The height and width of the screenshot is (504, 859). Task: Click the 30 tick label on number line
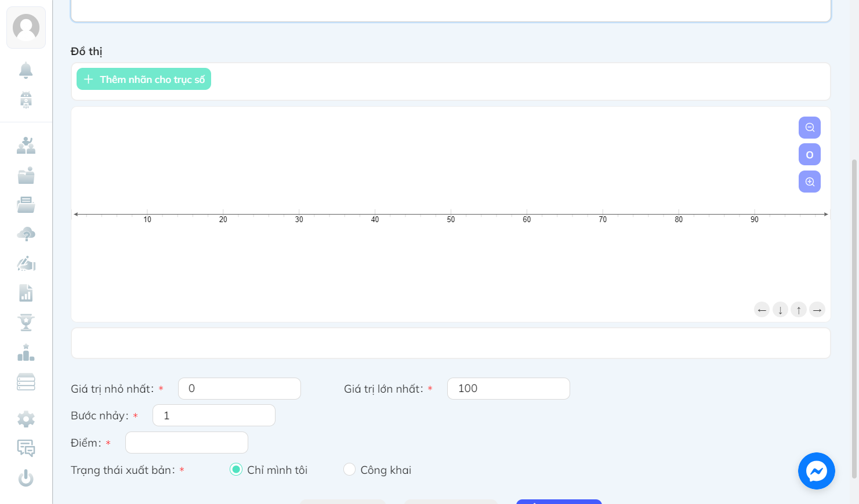pyautogui.click(x=299, y=220)
